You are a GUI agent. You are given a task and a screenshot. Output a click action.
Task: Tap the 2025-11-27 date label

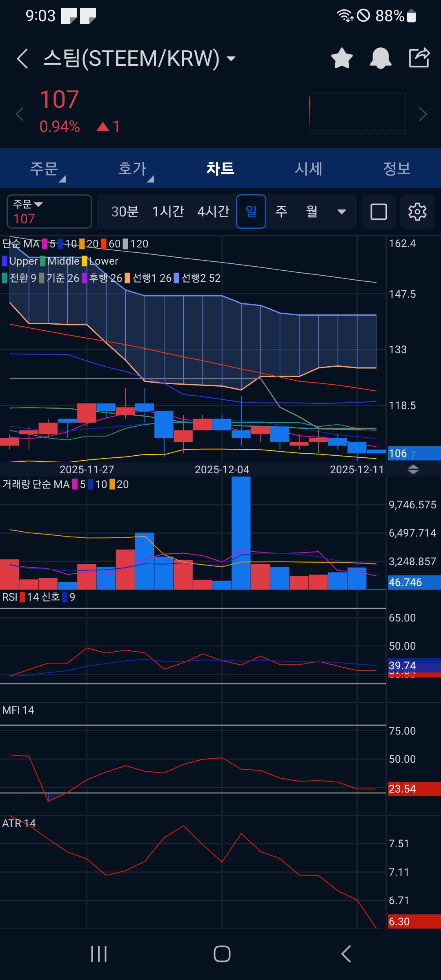click(87, 470)
